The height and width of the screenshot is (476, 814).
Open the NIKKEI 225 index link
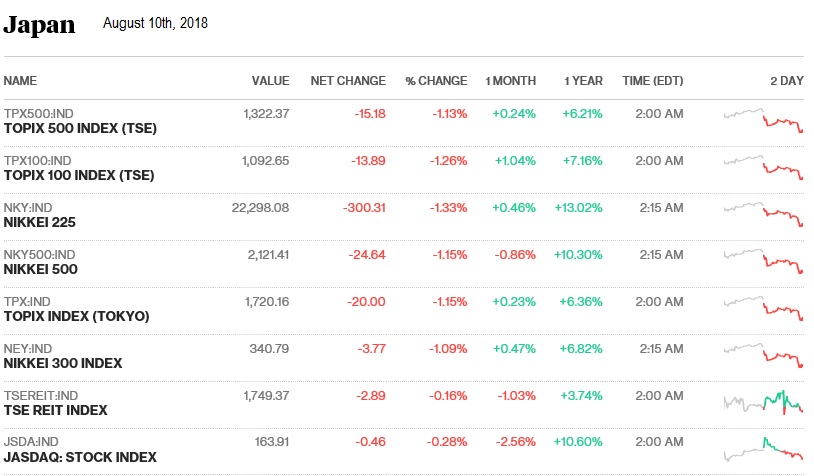[39, 222]
